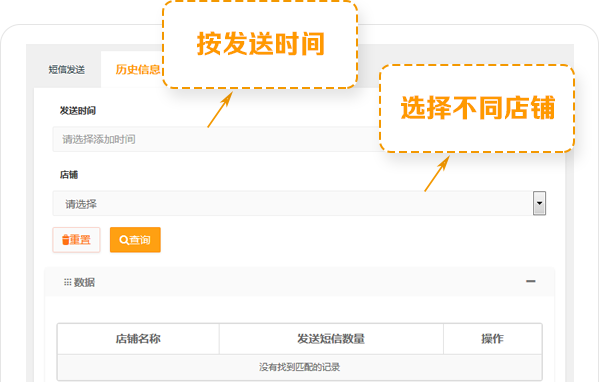Click the 发送短信数量 column header
This screenshot has width=600, height=382.
coord(331,339)
